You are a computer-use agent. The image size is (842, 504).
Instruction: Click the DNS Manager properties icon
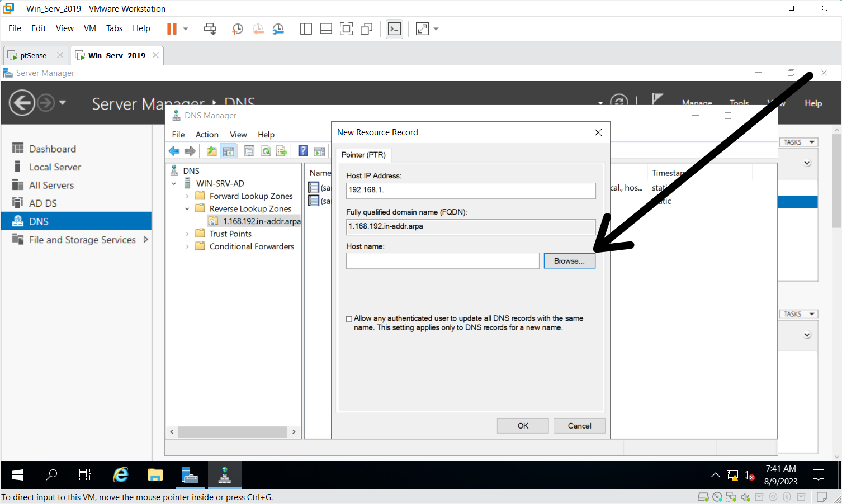(249, 151)
